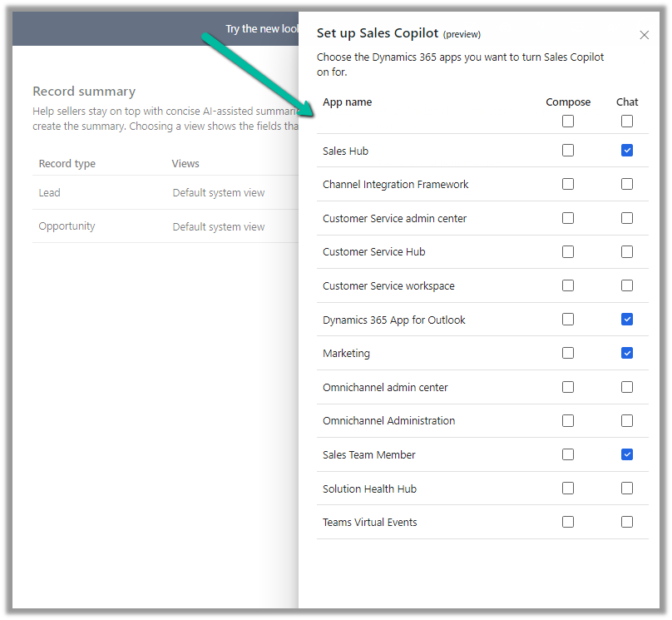Enable Compose for Sales Hub

coord(568,151)
